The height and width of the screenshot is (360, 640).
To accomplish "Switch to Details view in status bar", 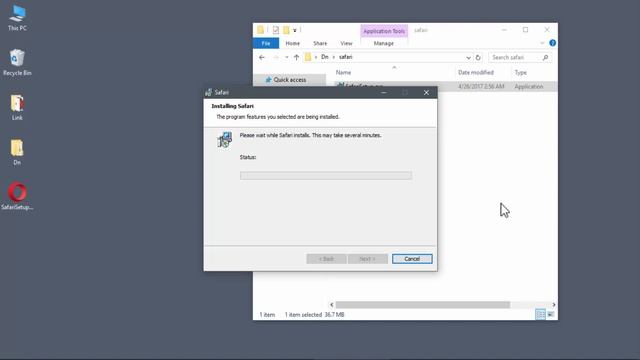I will 540,314.
